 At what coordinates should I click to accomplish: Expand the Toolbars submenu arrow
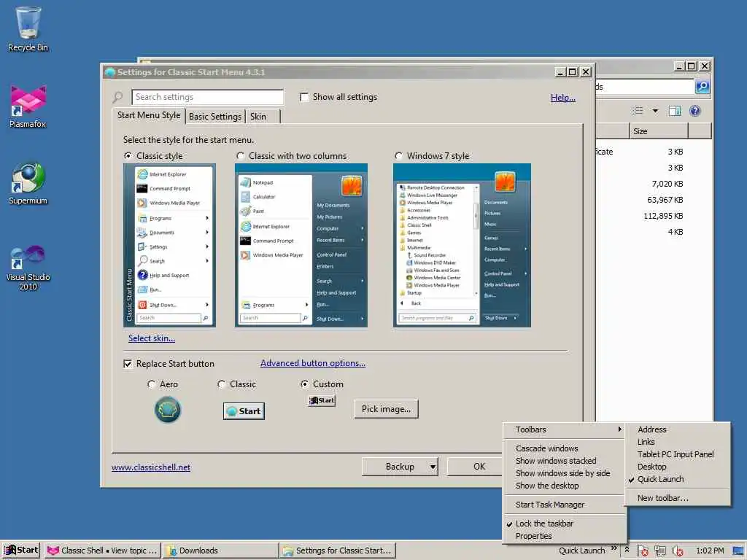(x=619, y=429)
